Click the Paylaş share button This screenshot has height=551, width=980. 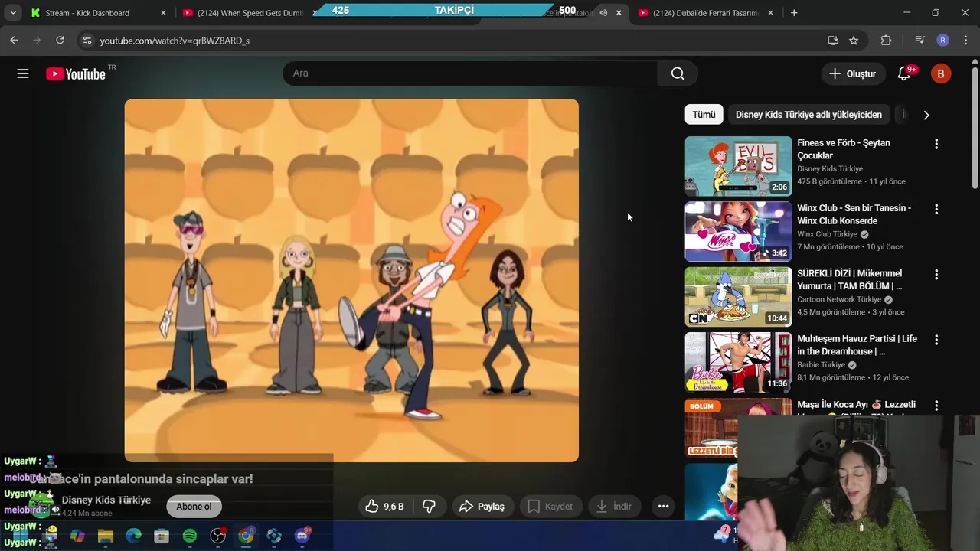482,506
